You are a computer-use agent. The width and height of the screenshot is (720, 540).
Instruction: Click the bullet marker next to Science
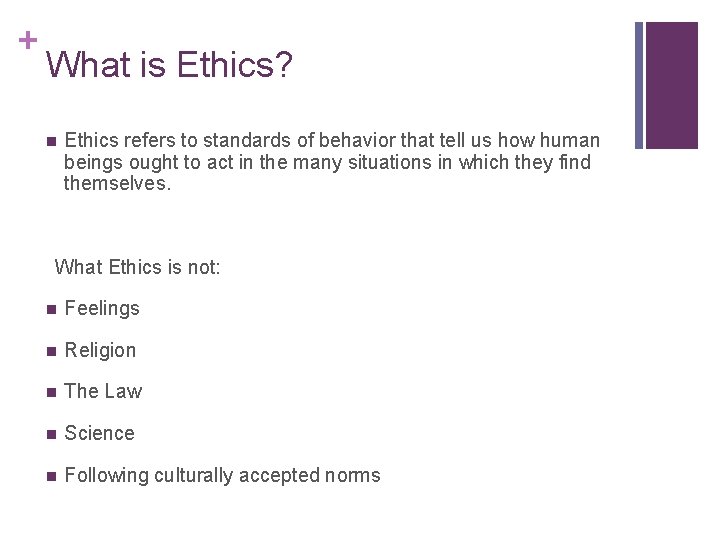[50, 434]
